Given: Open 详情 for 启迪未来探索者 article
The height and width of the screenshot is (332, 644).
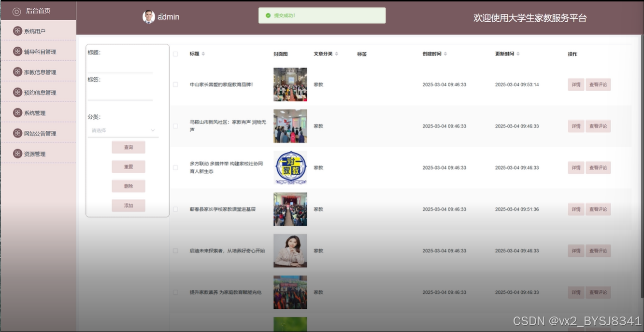Looking at the screenshot, I should [576, 251].
